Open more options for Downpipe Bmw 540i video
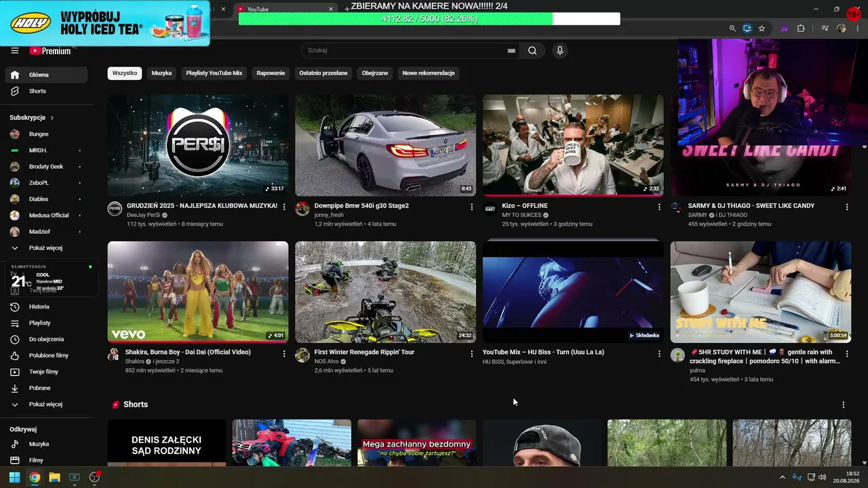 tap(472, 207)
